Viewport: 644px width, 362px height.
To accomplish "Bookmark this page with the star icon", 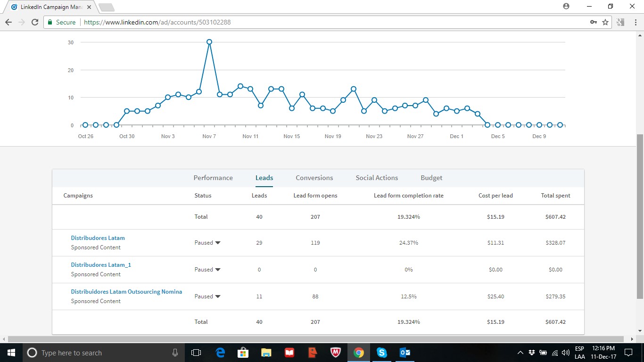I will [x=605, y=22].
